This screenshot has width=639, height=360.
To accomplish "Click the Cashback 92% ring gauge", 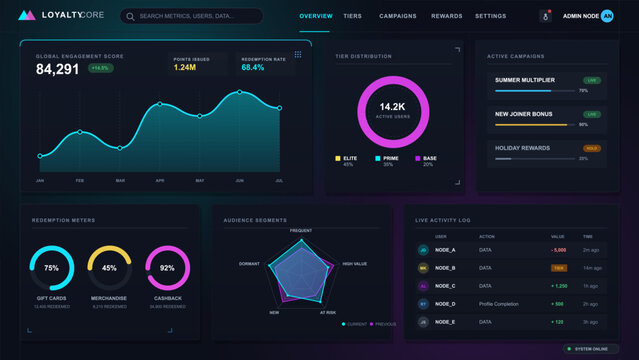I will (167, 268).
